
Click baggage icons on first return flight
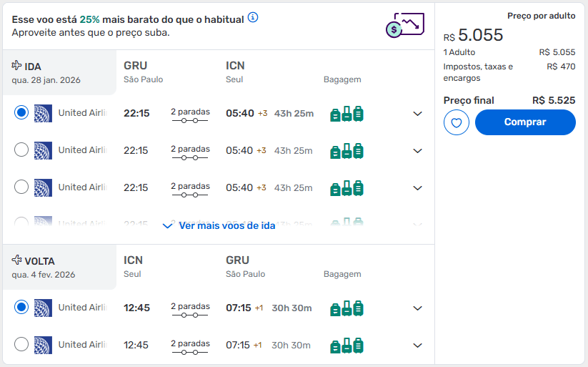click(x=347, y=308)
